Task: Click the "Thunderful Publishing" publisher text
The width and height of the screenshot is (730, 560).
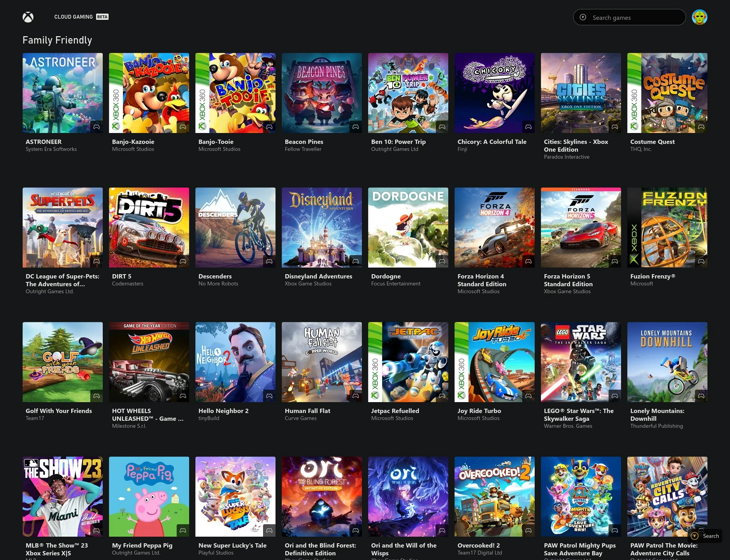Action: 656,426
